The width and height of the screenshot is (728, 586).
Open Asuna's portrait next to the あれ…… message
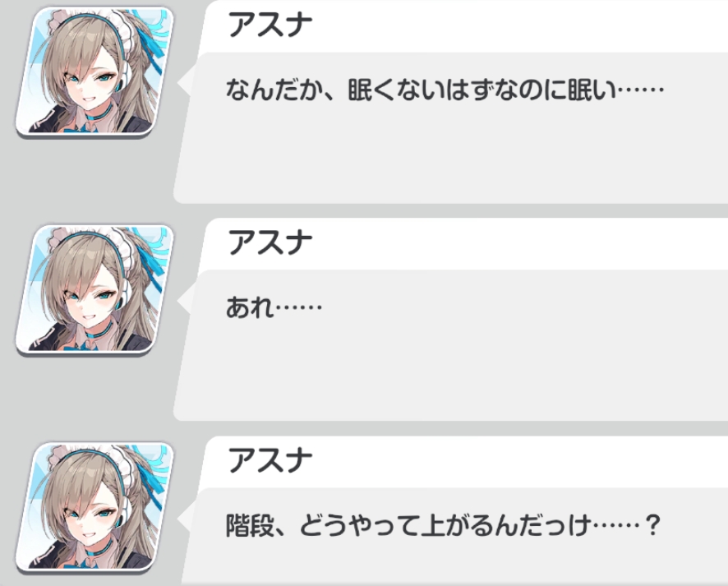click(x=94, y=290)
